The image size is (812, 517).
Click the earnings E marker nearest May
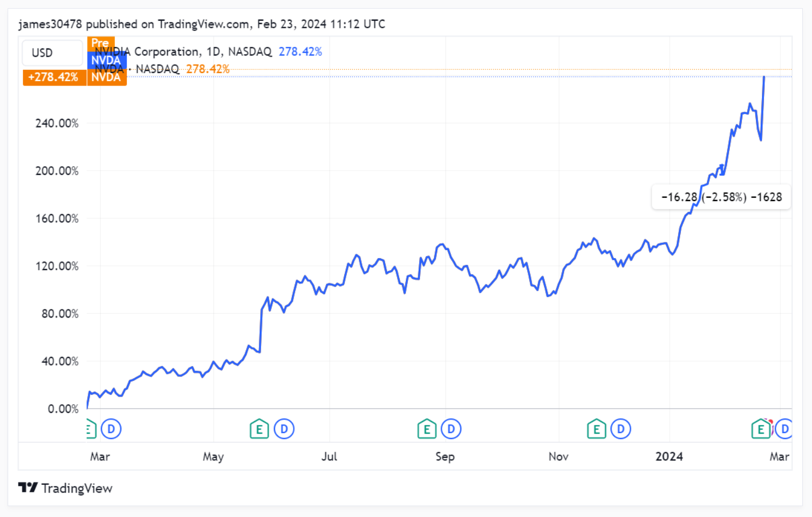(x=259, y=429)
